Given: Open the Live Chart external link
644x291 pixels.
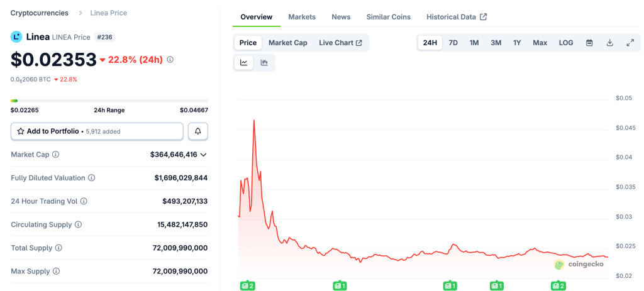Looking at the screenshot, I should point(340,43).
